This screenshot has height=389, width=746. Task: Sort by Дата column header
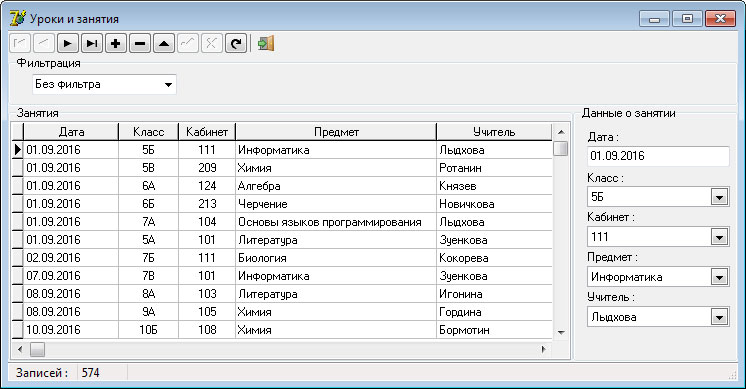(71, 132)
